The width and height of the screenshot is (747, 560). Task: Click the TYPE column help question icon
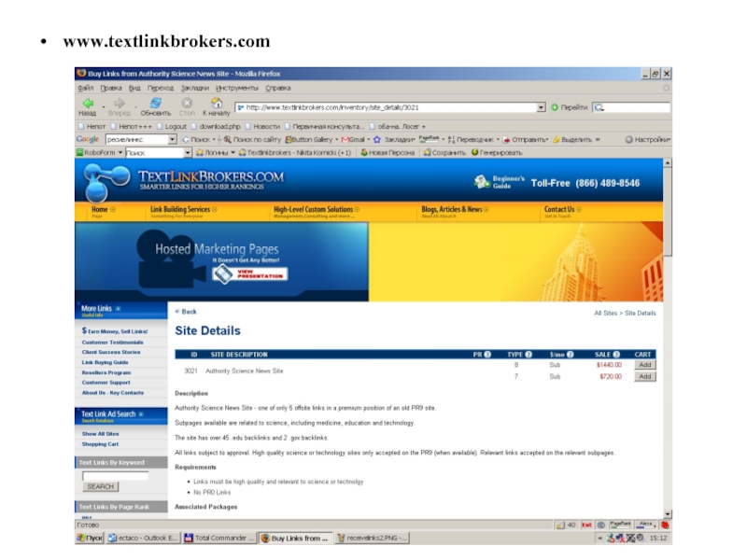[x=529, y=355]
